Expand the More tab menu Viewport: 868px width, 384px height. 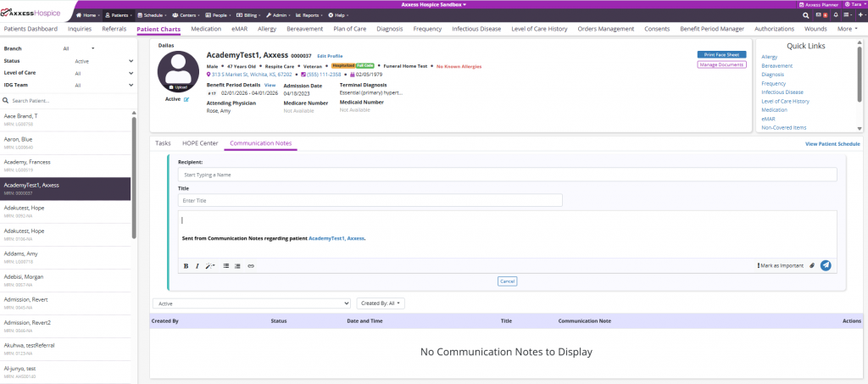pyautogui.click(x=847, y=29)
